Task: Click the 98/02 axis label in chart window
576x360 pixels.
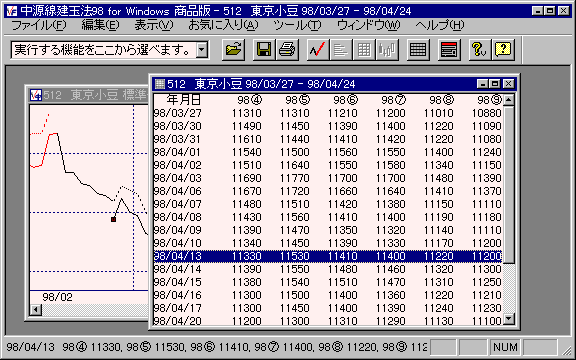Action: (x=57, y=297)
